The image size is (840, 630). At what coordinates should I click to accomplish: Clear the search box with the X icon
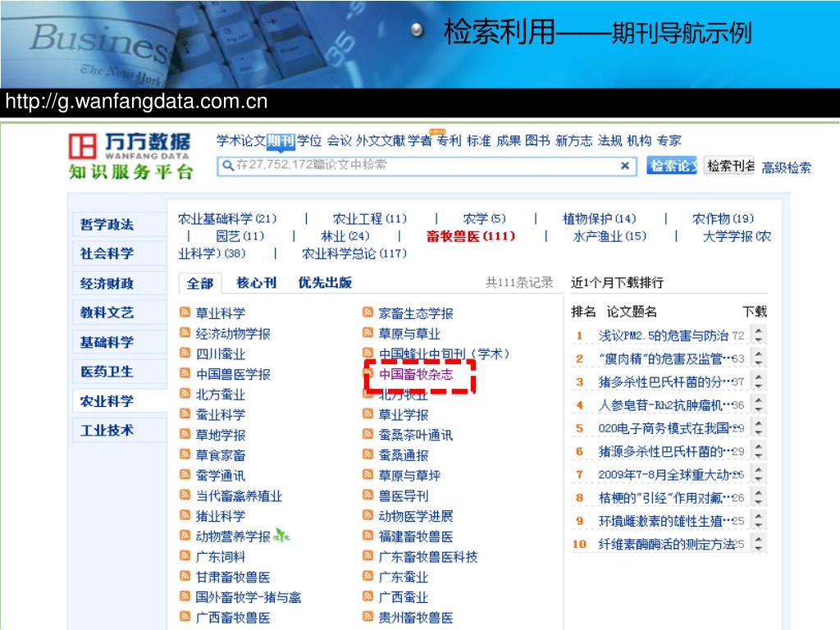(x=624, y=166)
